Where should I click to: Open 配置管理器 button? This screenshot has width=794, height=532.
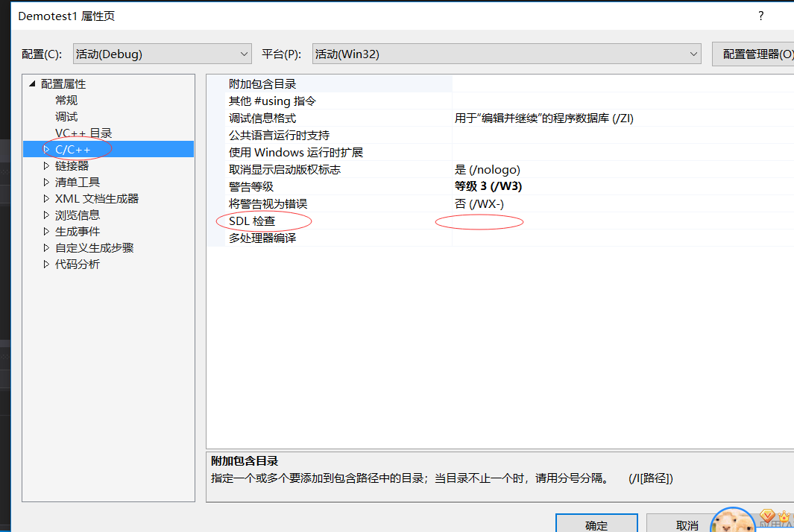point(754,54)
